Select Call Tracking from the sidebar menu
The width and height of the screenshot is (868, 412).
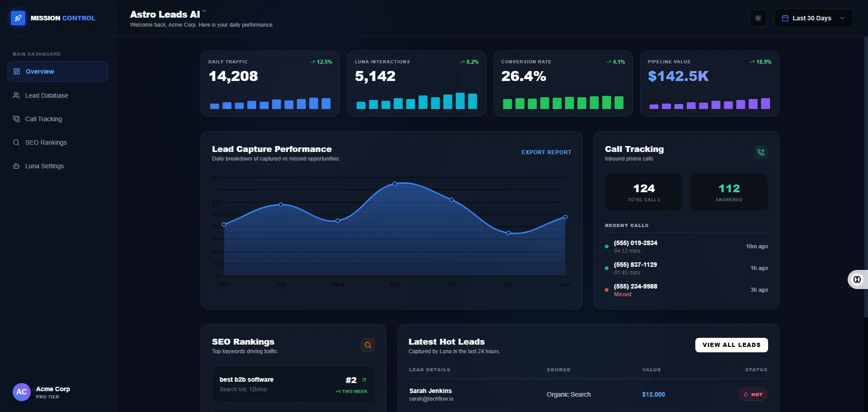[x=43, y=119]
